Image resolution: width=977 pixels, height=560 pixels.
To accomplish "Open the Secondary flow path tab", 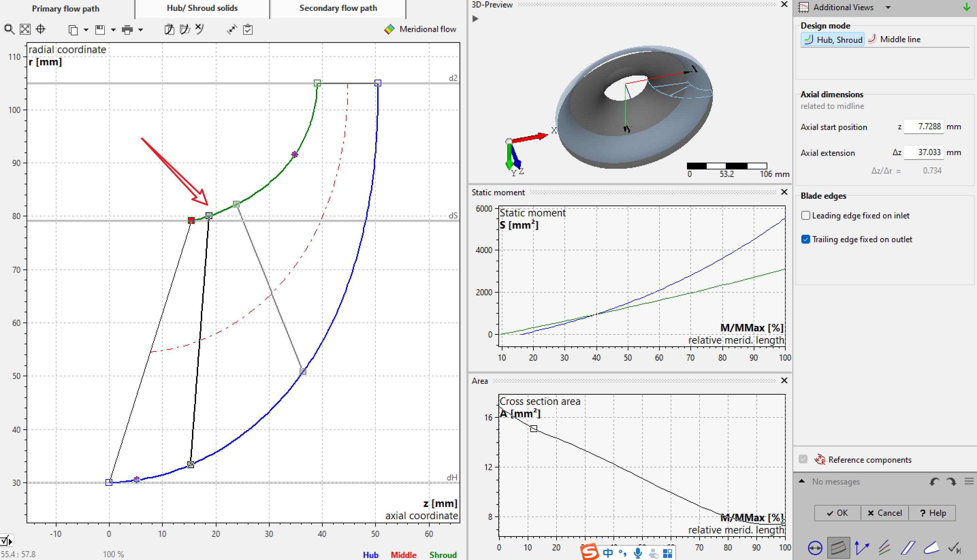I will tap(338, 8).
